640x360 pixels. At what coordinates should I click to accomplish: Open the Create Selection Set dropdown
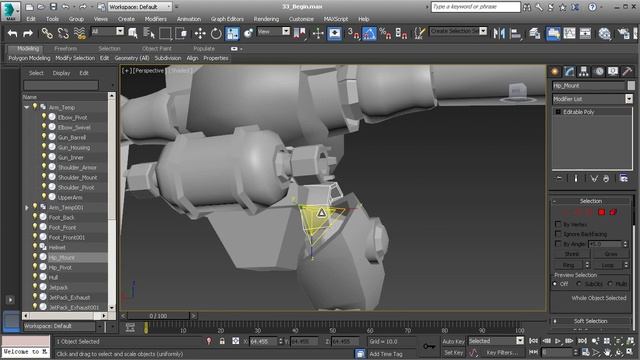pos(458,31)
